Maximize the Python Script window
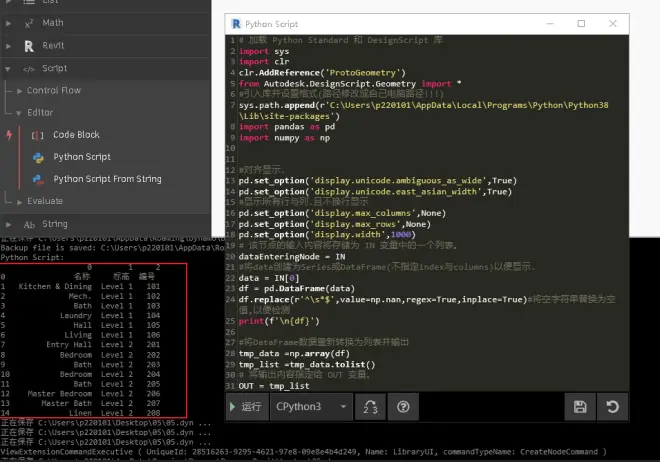 [x=581, y=24]
